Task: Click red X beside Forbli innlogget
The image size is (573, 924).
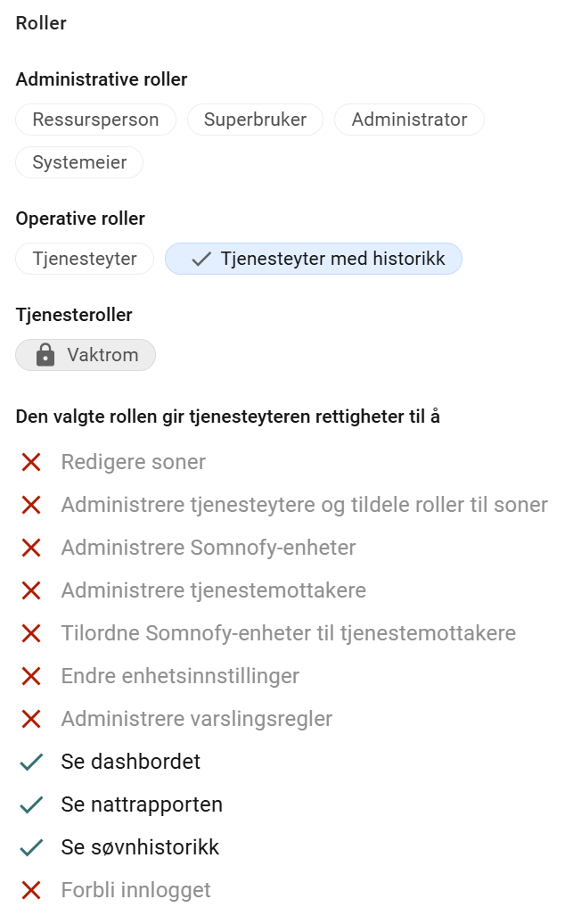Action: [31, 890]
